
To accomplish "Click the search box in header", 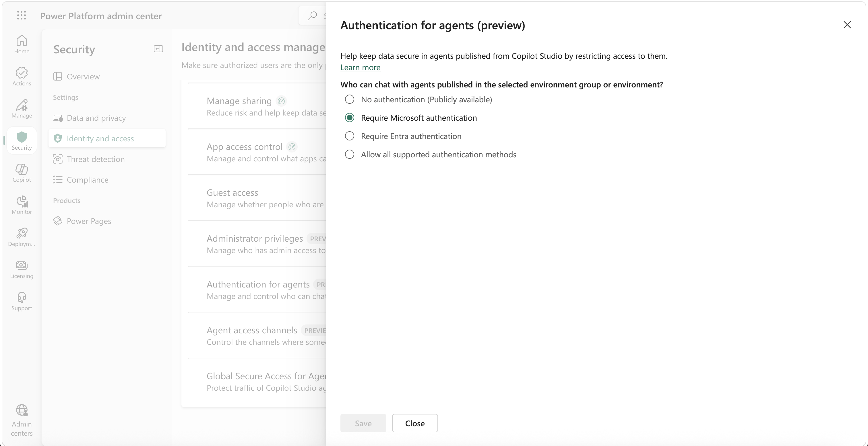I will click(x=312, y=15).
